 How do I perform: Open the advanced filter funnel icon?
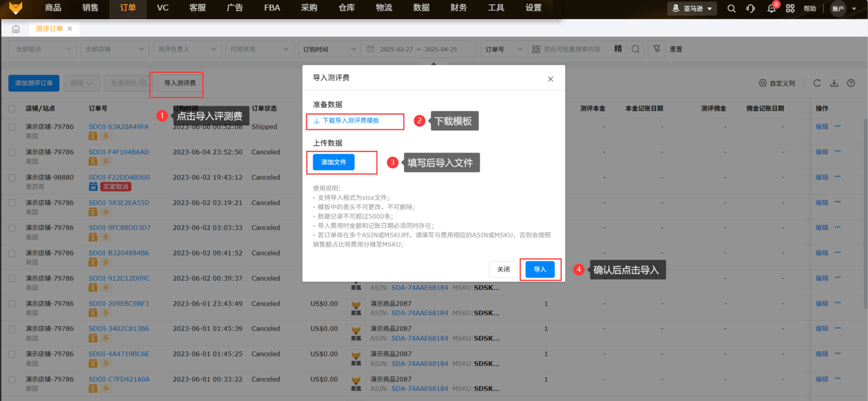pyautogui.click(x=657, y=49)
